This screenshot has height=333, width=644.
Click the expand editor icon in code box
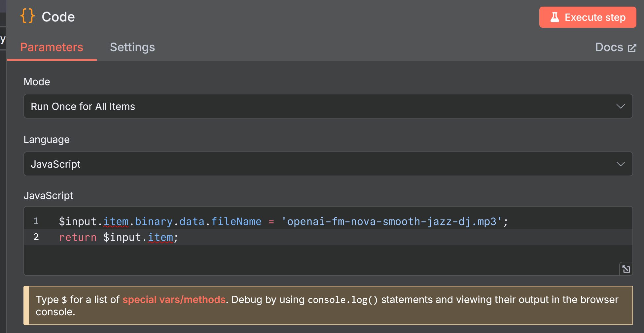626,269
